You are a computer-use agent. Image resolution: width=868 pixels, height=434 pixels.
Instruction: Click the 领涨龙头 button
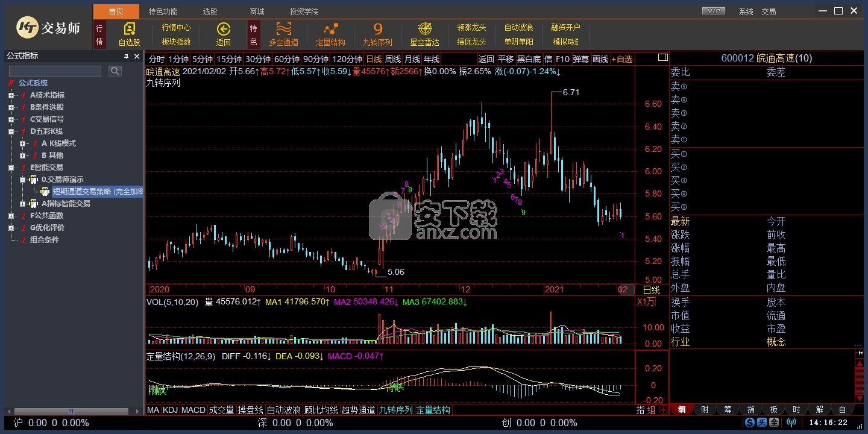[471, 27]
